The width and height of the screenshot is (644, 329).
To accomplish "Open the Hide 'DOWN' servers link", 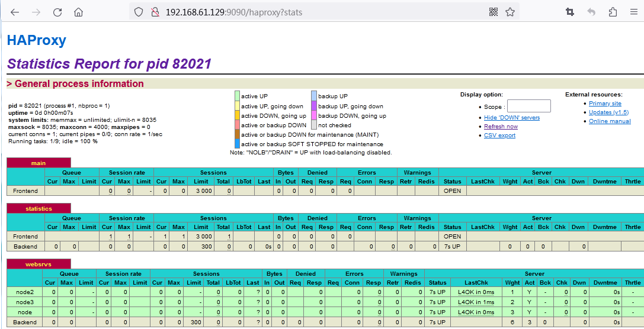I will tap(512, 118).
